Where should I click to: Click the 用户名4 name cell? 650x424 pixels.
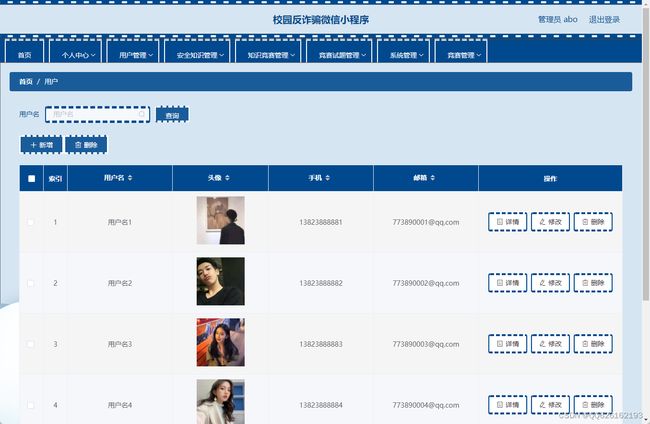tap(120, 405)
